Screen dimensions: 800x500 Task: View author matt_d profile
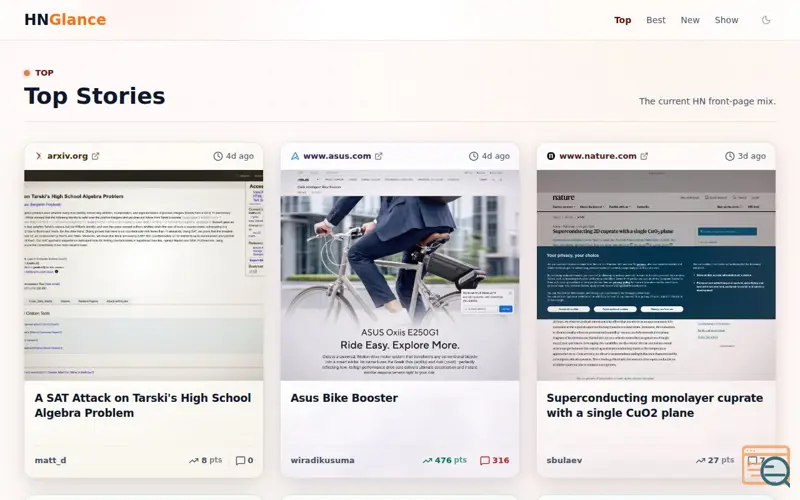(x=51, y=460)
